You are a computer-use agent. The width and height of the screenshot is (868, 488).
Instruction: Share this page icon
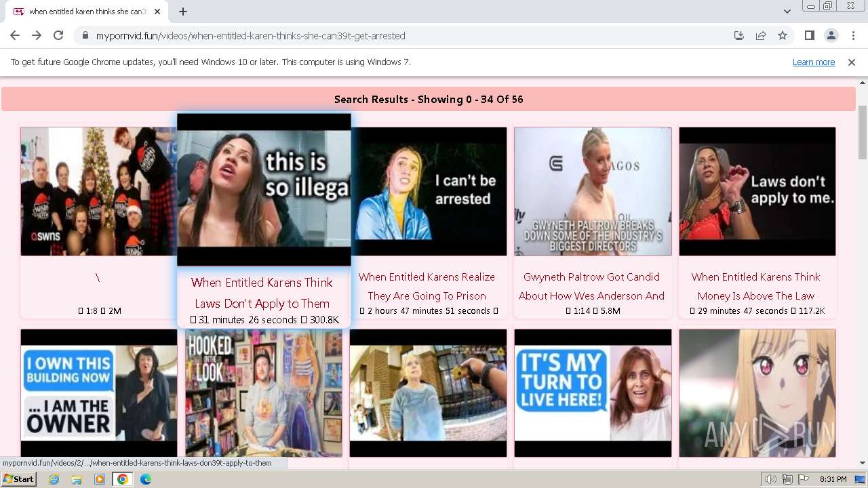(761, 35)
